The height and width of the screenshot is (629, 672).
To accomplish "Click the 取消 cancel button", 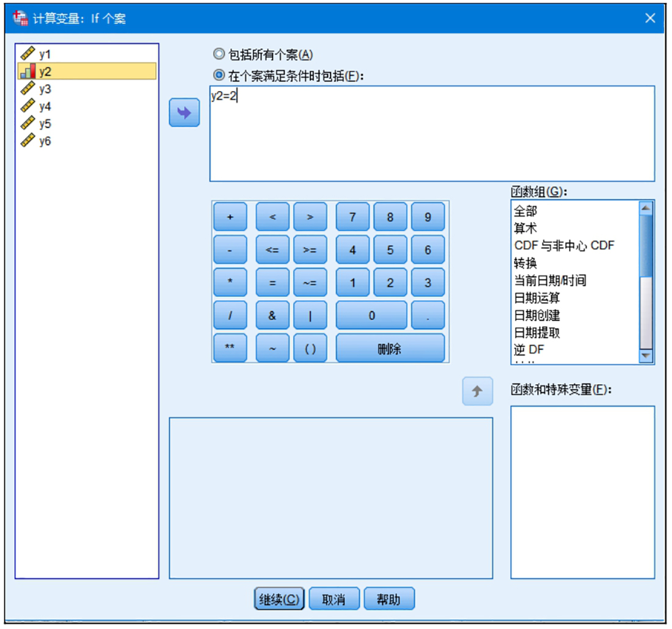I will [334, 598].
